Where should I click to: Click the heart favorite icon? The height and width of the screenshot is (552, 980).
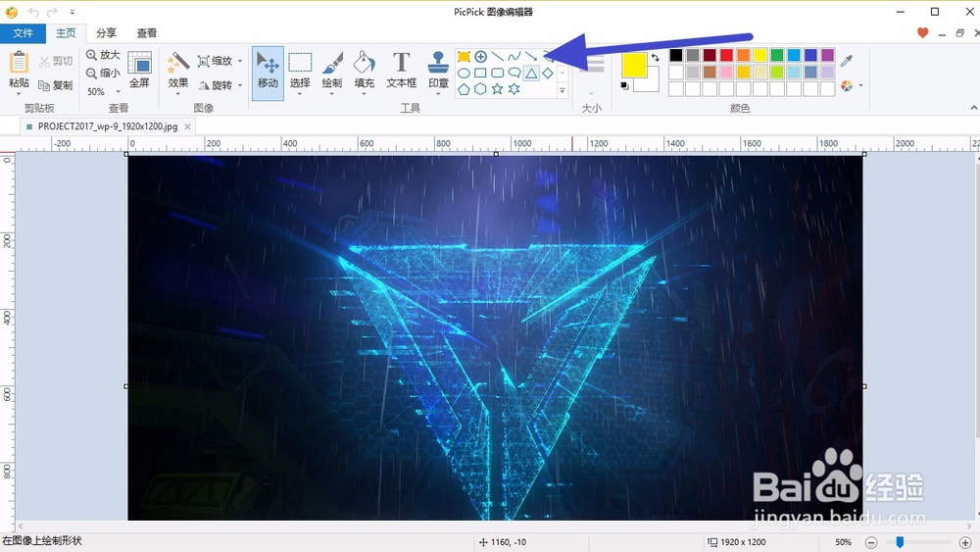click(x=922, y=33)
